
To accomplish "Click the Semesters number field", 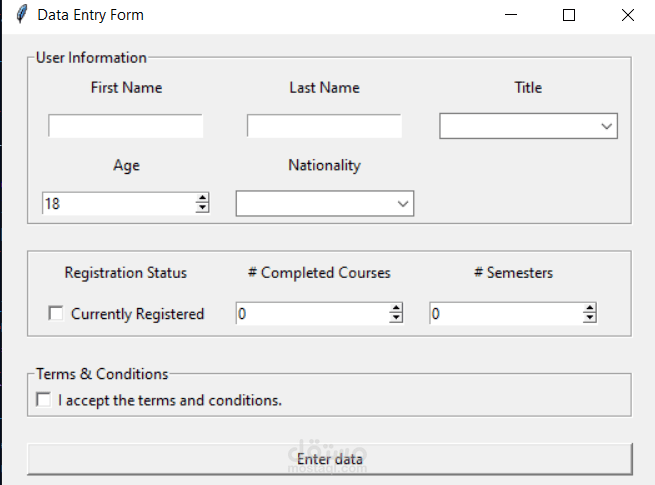I will [x=506, y=314].
